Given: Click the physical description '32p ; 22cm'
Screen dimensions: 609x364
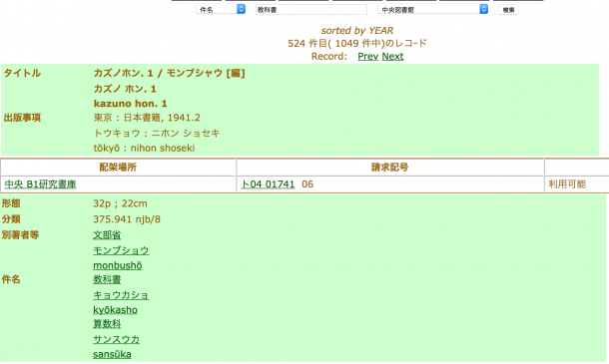Looking at the screenshot, I should tap(120, 203).
